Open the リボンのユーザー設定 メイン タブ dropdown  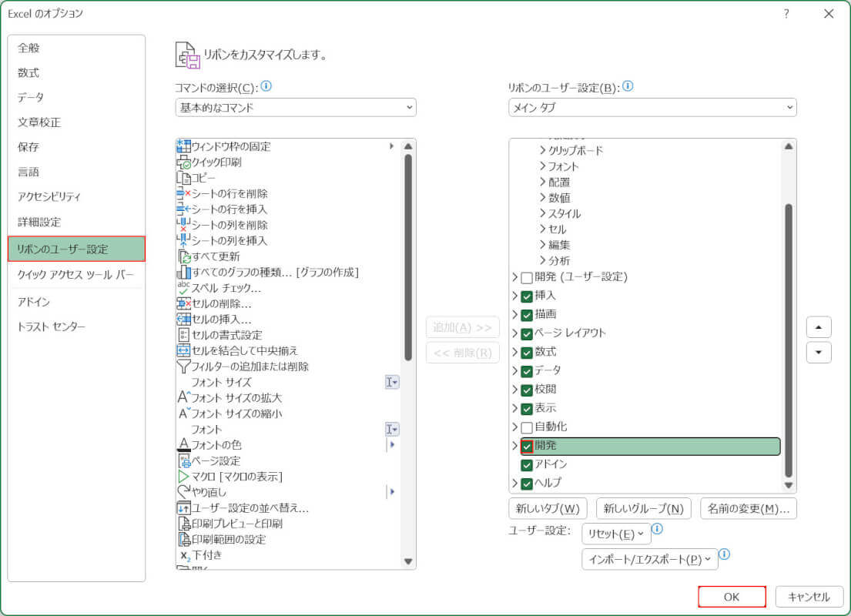point(652,108)
